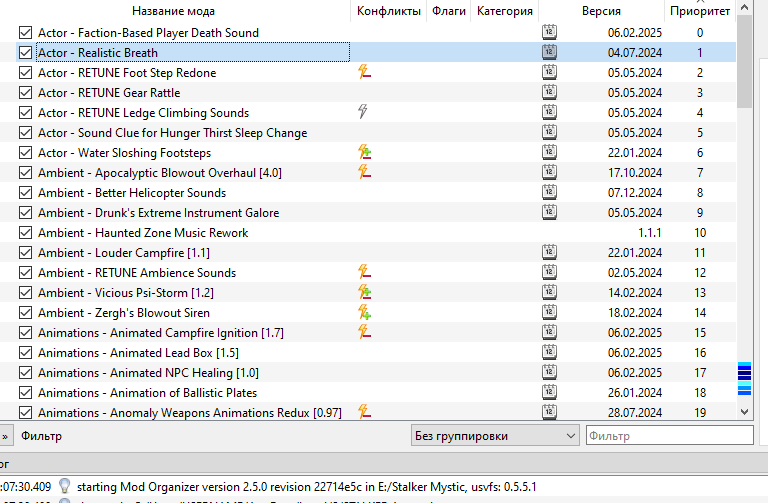Click priority value '7' of Apocalyptic Blowout Overhaul
Screen dimensions: 768x503
[700, 173]
